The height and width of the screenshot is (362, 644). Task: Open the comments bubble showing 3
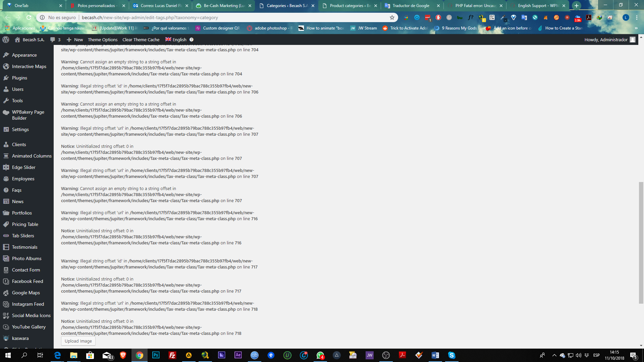point(54,40)
